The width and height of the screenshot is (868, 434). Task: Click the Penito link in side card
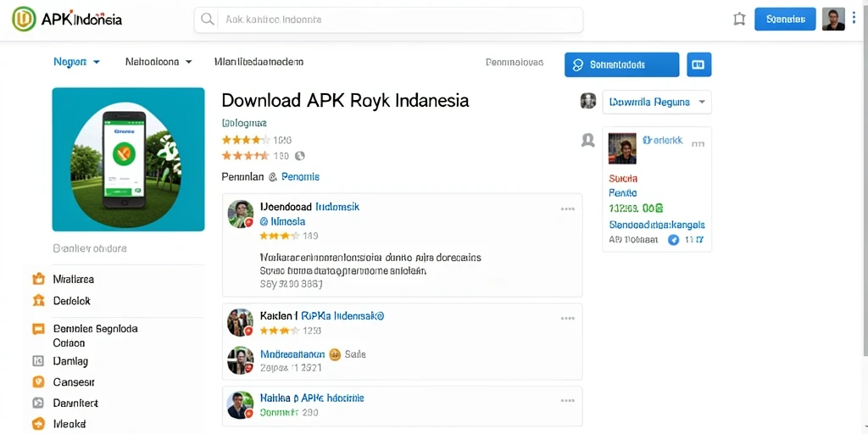tap(623, 193)
